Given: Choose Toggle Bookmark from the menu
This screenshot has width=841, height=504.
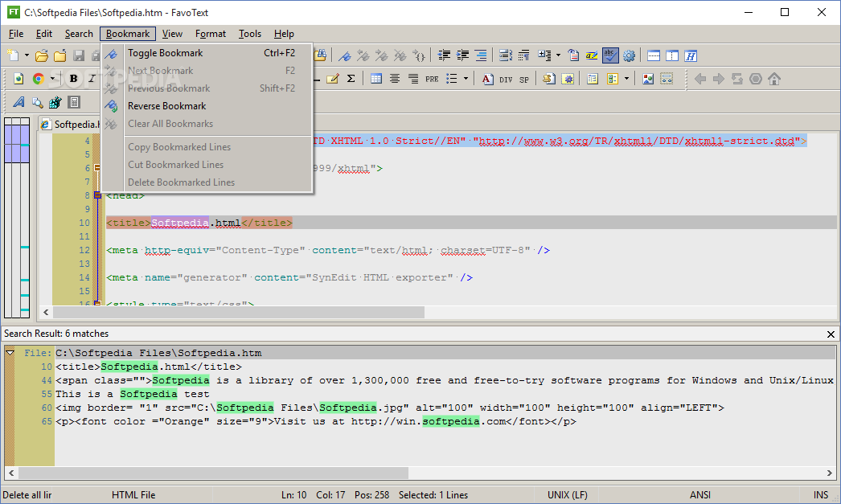Looking at the screenshot, I should point(207,53).
